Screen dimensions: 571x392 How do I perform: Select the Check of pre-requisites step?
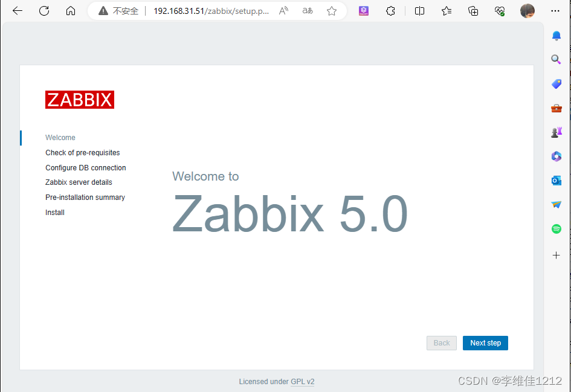82,152
